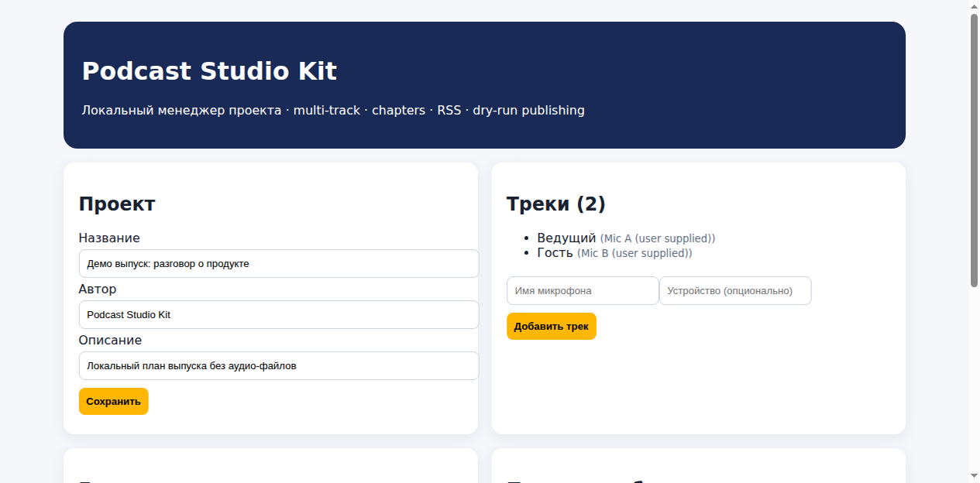Click the Описание label
The height and width of the screenshot is (483, 980).
[x=110, y=341]
